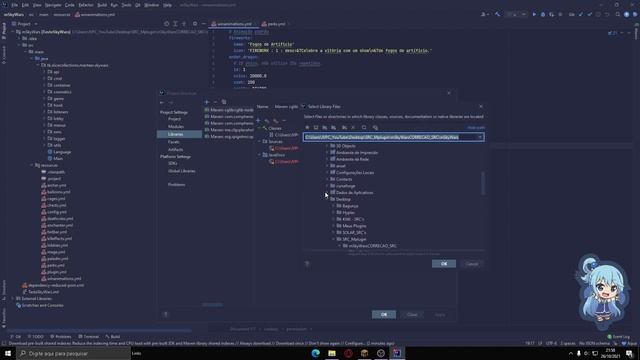
Task: Click the libraries list horizontal scrollbar
Action: [x=212, y=304]
